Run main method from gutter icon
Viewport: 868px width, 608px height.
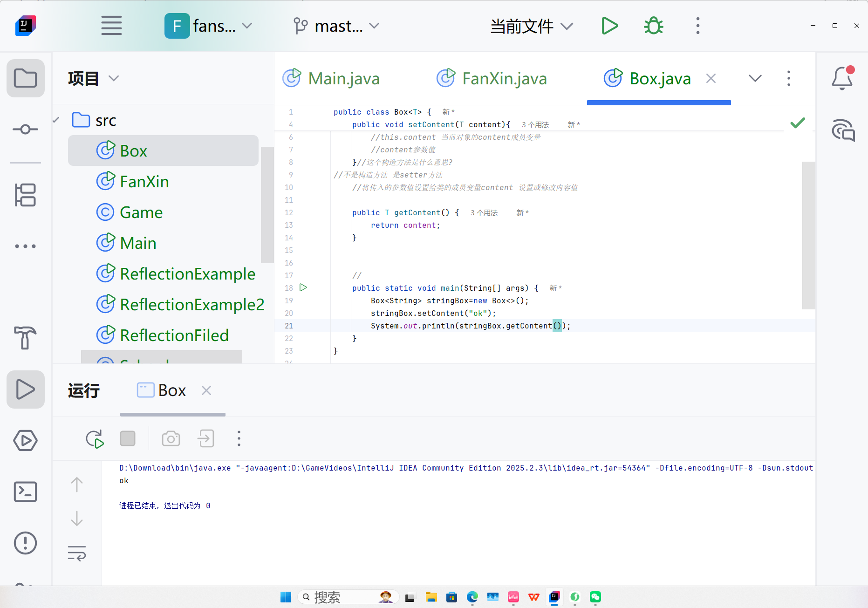click(x=303, y=287)
